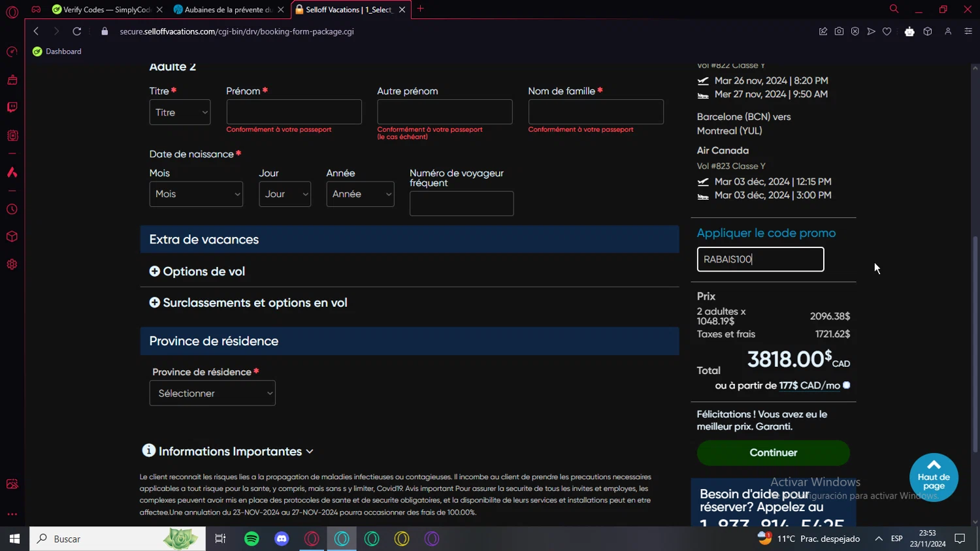The height and width of the screenshot is (551, 980).
Task: Open the GX Corner tab icon
Action: pyautogui.click(x=36, y=9)
